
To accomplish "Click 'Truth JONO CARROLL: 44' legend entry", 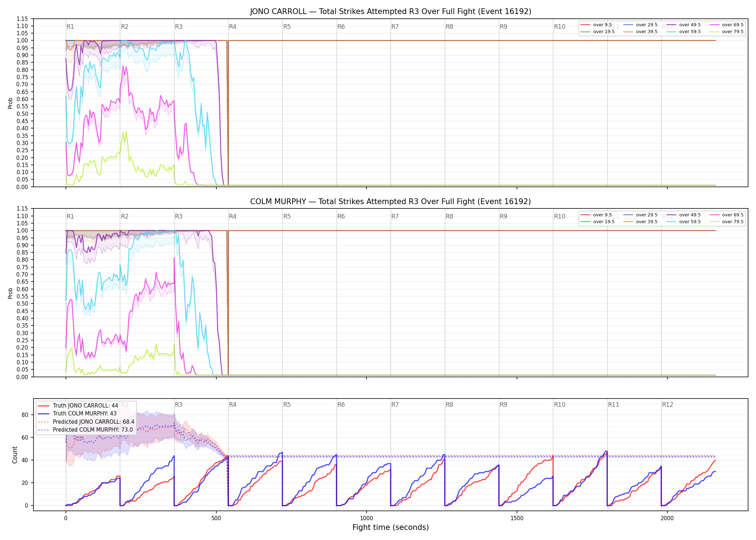I will pos(78,406).
